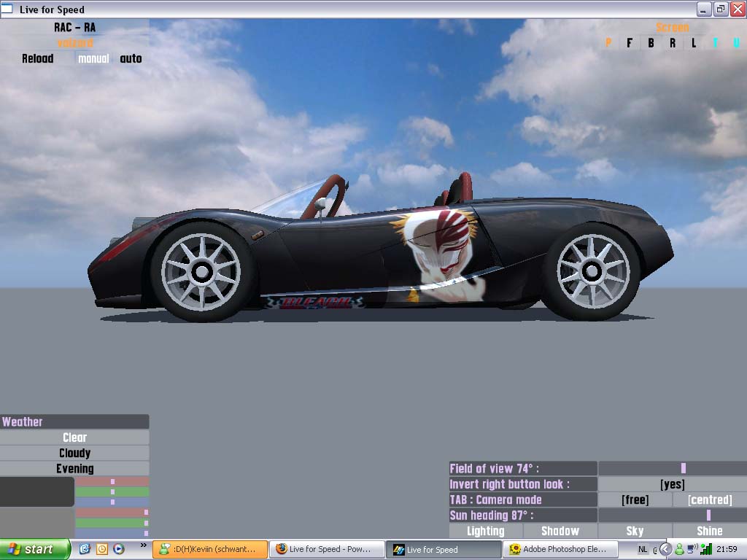Click the car's Bleach mask decal
Image resolution: width=747 pixels, height=560 pixels.
point(440,254)
